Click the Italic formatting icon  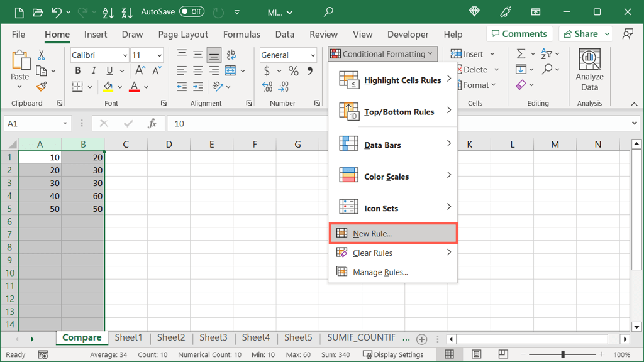tap(94, 71)
